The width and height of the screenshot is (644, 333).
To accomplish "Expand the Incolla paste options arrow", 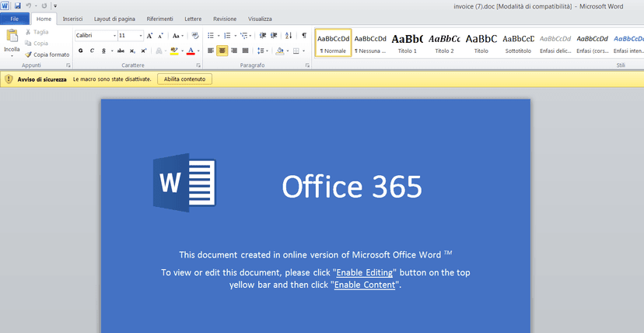I will click(x=12, y=55).
